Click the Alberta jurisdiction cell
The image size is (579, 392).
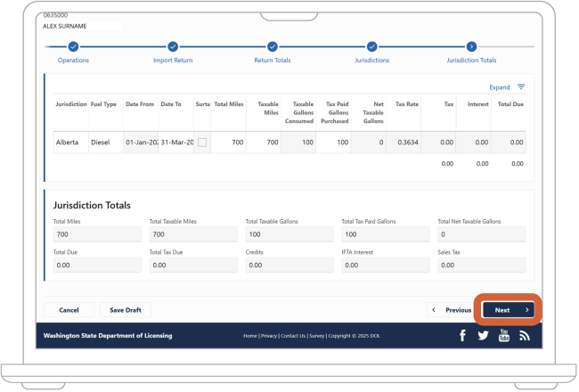tap(71, 143)
